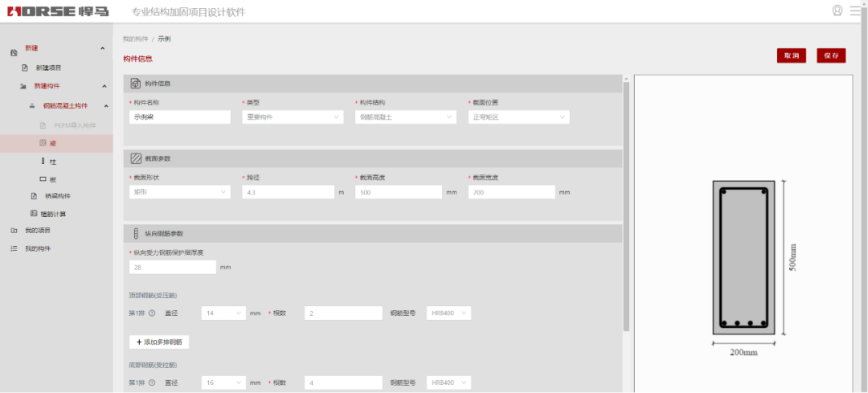This screenshot has width=868, height=393.
Task: Open the 截面位置 dropdown showing 正弯矩区
Action: click(518, 117)
